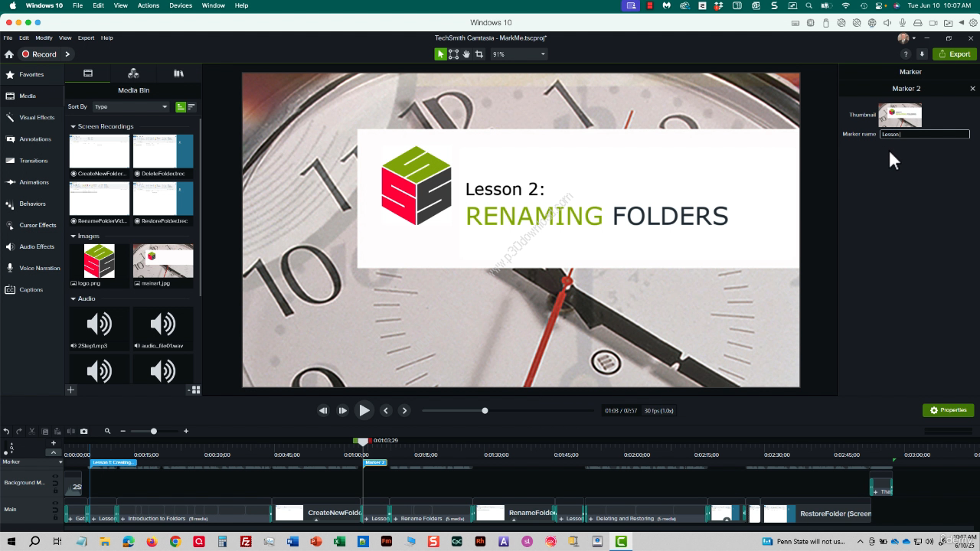
Task: Click the timeline Undo icon
Action: point(6,432)
